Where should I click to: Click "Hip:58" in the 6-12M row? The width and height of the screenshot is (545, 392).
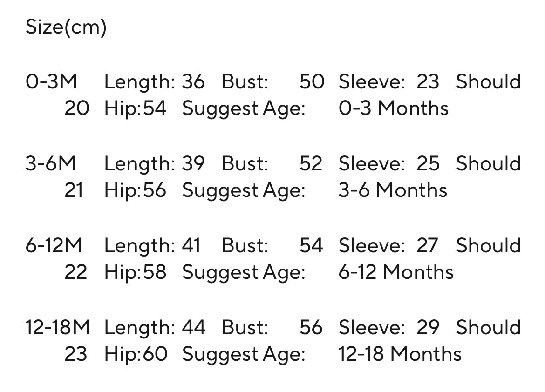click(135, 272)
